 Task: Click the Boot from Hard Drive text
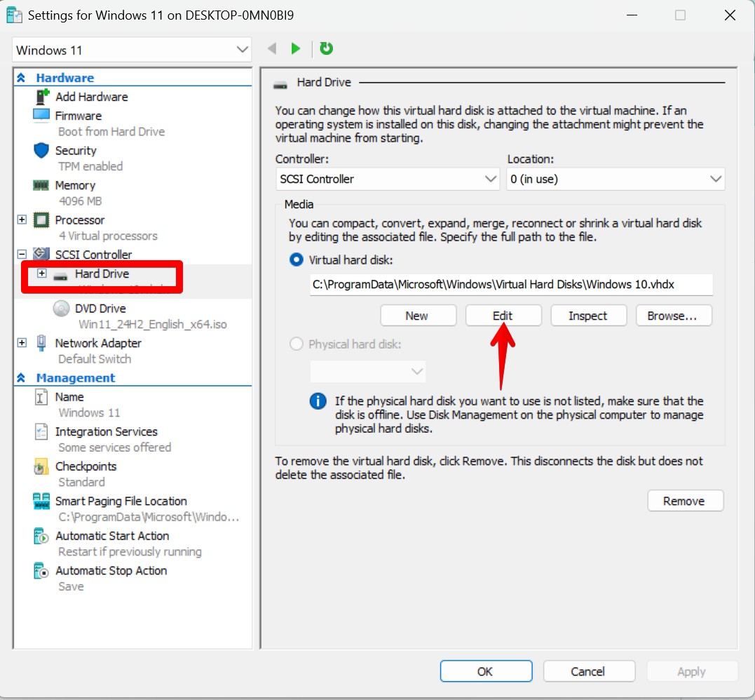111,132
